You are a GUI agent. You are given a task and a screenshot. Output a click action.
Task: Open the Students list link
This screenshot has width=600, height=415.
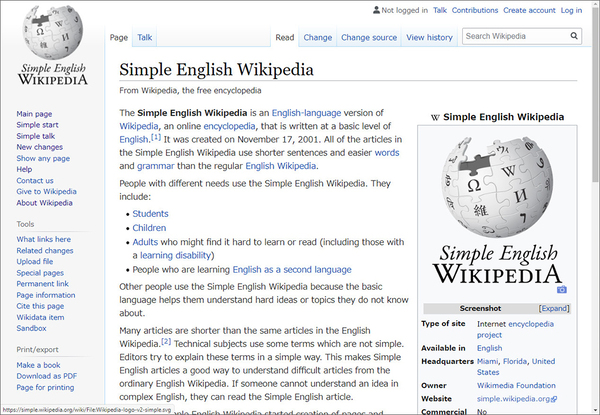(x=150, y=214)
